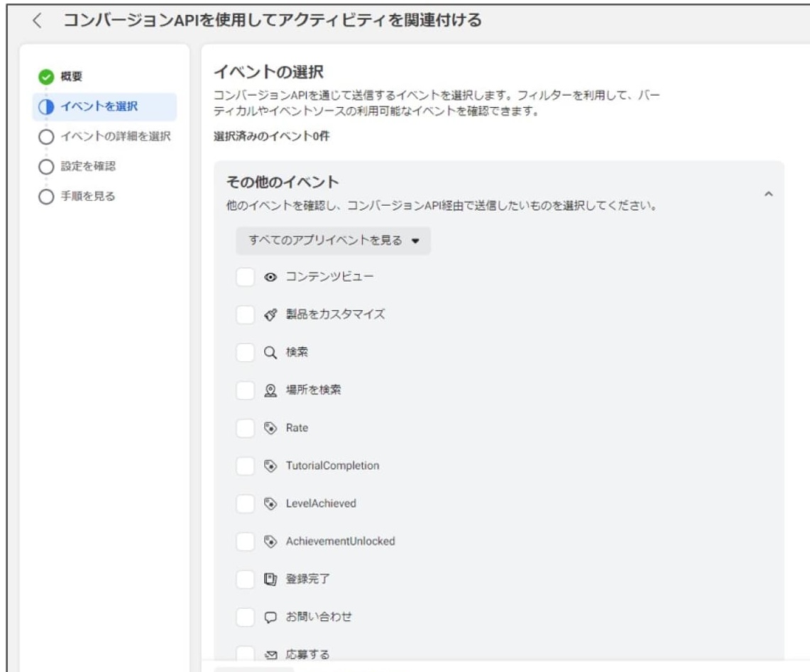The width and height of the screenshot is (810, 672).
Task: Tick the 場所を検索 checkbox
Action: [x=245, y=390]
